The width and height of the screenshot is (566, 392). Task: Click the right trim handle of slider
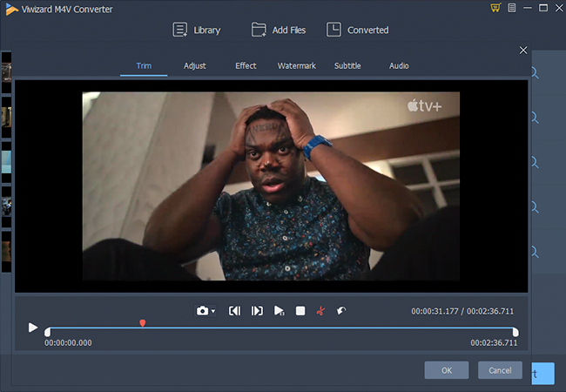point(515,331)
